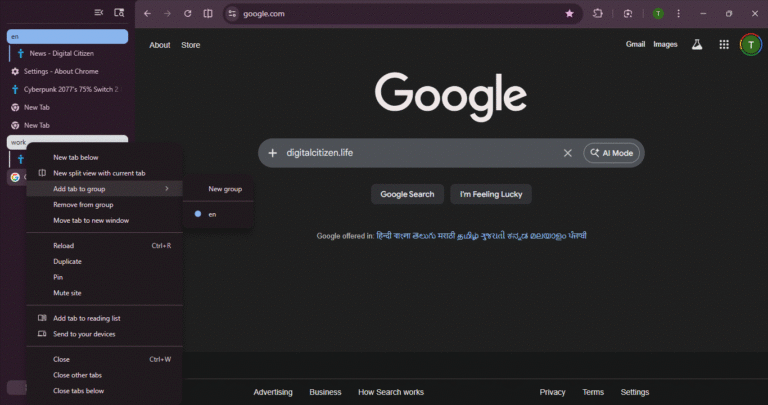Open the tab search icon
768x405 pixels.
(x=119, y=13)
